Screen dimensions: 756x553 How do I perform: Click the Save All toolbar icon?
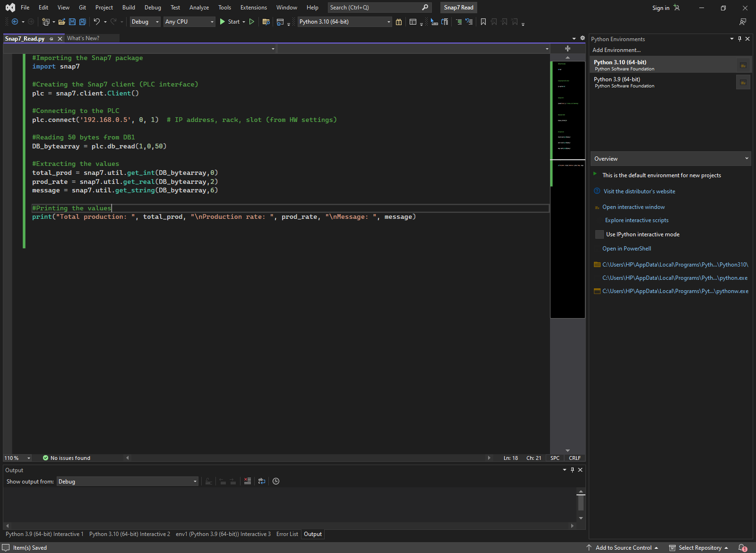tap(83, 22)
